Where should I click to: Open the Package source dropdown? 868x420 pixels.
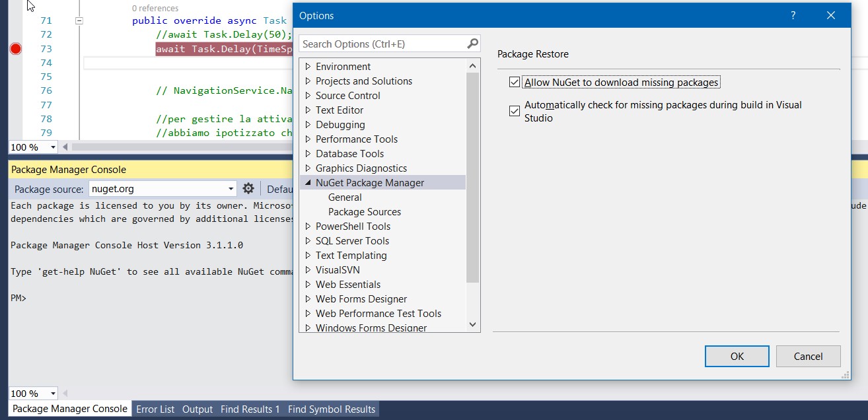tap(231, 189)
